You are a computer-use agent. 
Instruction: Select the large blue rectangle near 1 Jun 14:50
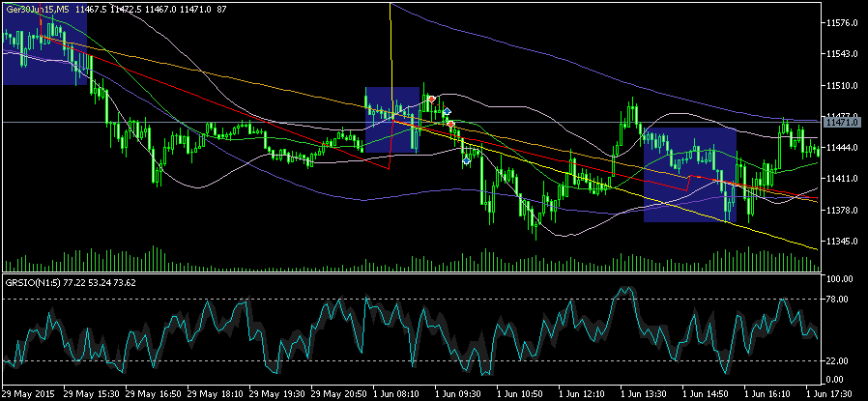(690, 175)
